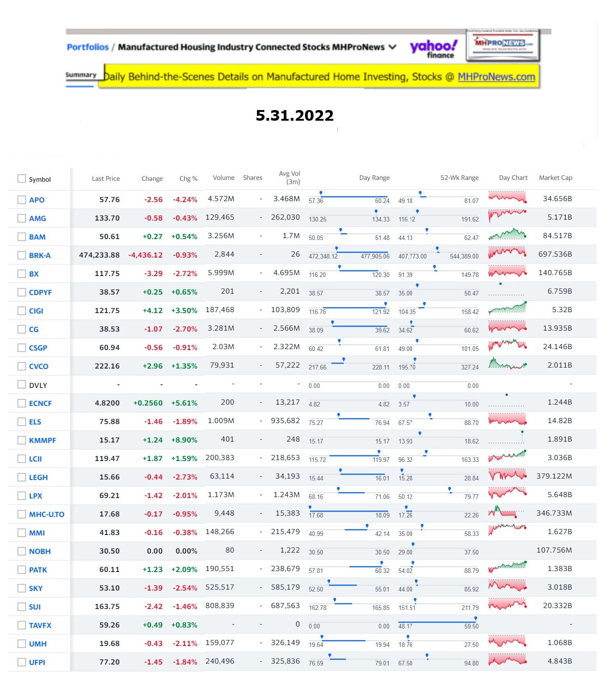Click KMMPF change percent +8.90%

[x=184, y=440]
